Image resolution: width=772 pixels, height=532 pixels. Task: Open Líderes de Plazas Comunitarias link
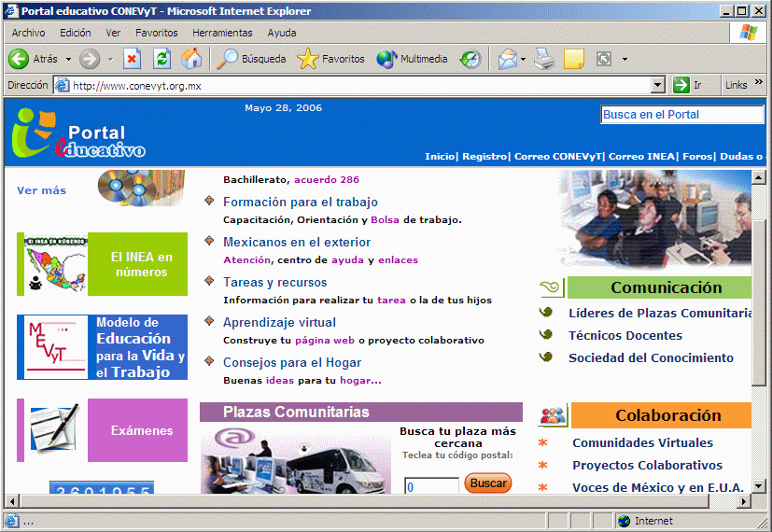coord(660,313)
